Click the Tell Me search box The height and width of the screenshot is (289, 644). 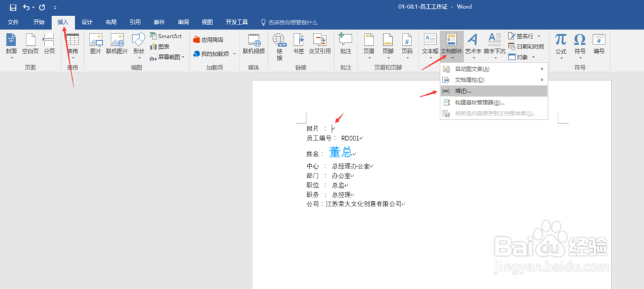point(290,22)
